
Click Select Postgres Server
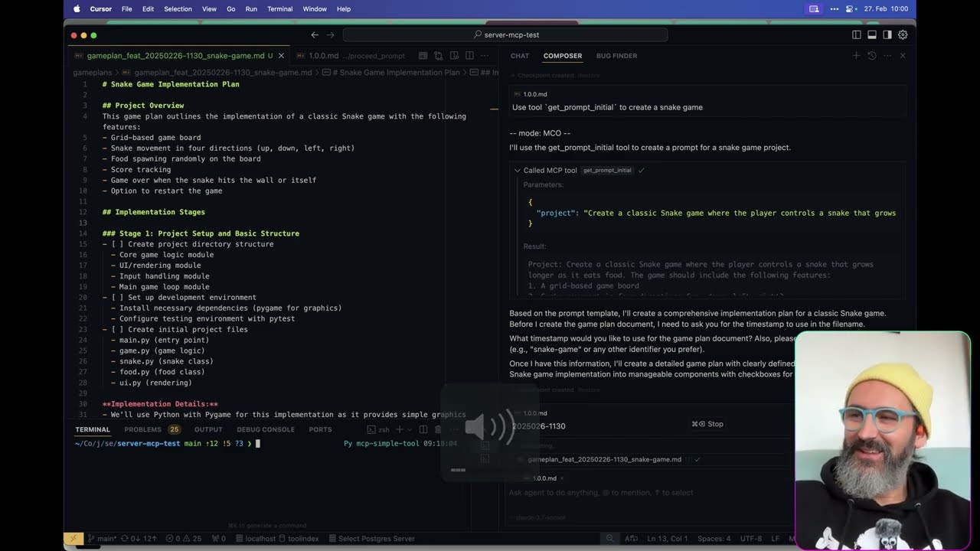tap(371, 539)
